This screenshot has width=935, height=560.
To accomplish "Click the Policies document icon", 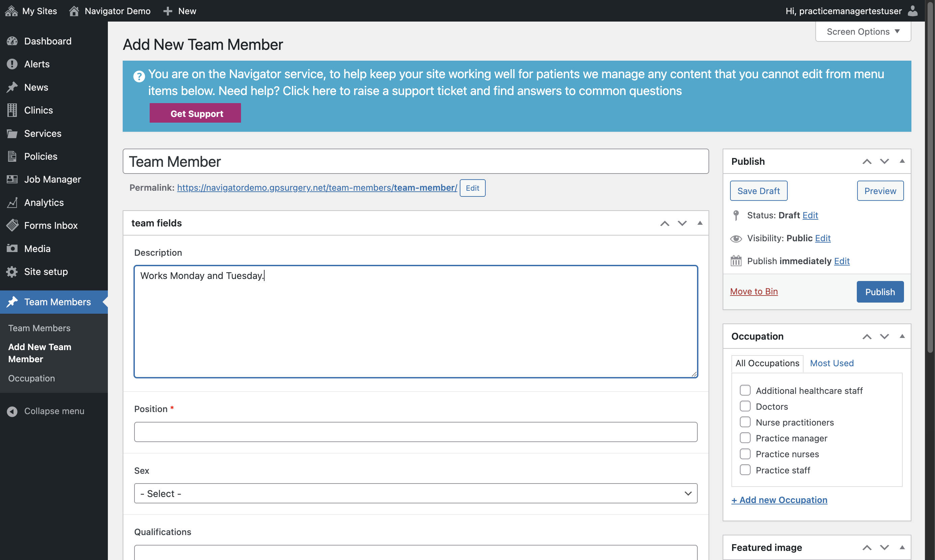I will pyautogui.click(x=12, y=157).
